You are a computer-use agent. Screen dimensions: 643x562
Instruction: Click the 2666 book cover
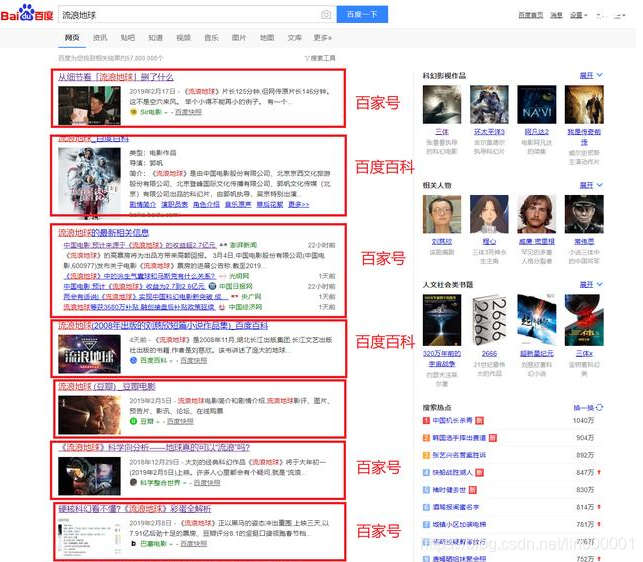(x=489, y=320)
